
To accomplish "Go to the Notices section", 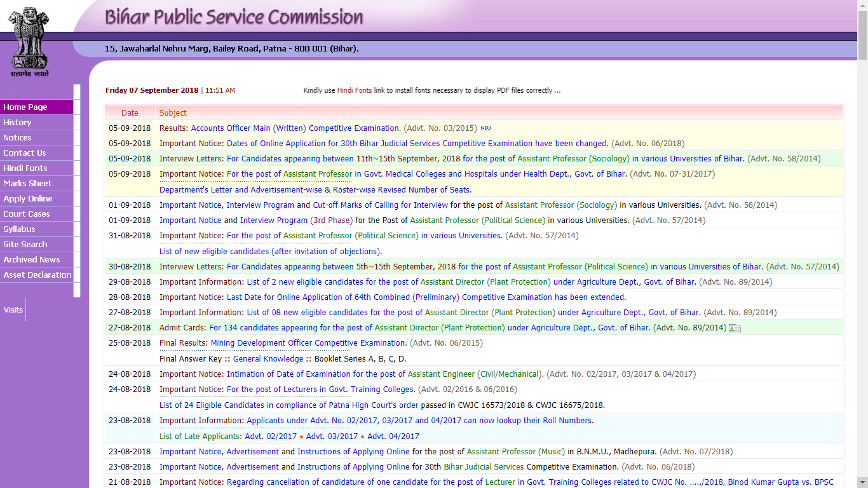I will (37, 138).
